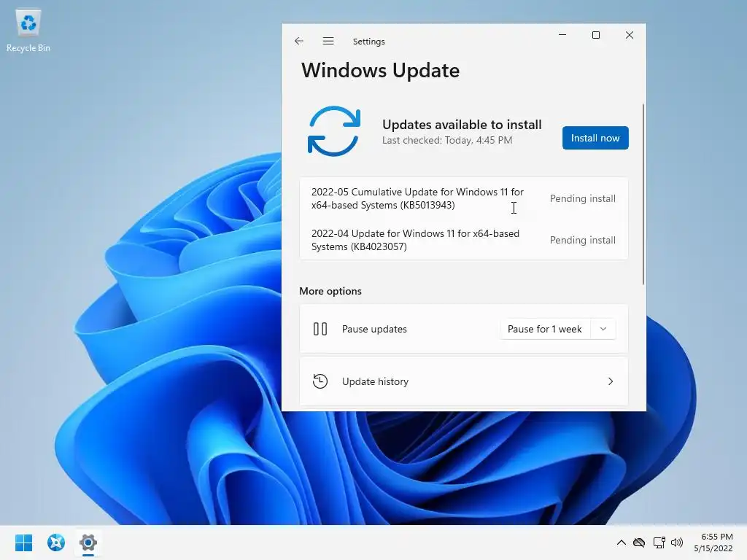The height and width of the screenshot is (560, 747).
Task: Open the blue circular app on taskbar
Action: point(55,542)
